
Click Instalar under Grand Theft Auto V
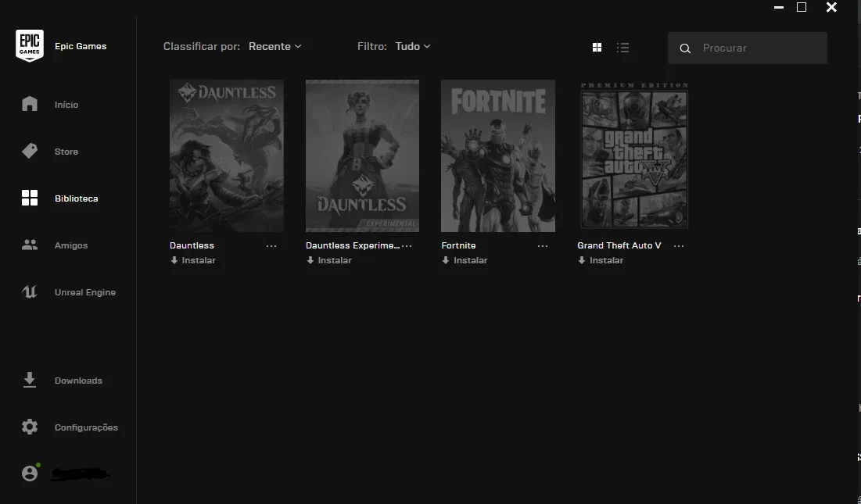point(606,260)
